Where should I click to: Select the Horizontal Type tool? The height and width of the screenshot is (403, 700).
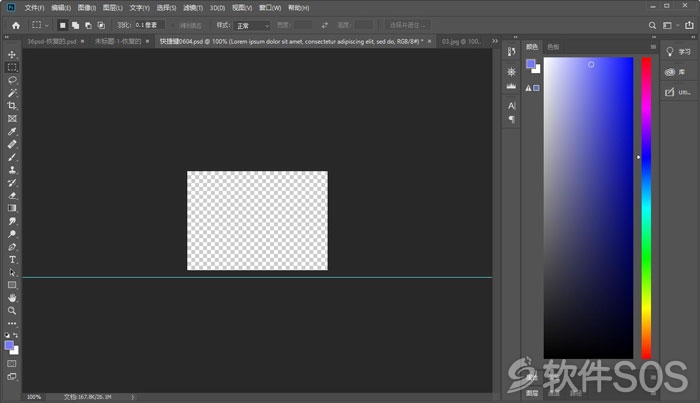click(12, 260)
